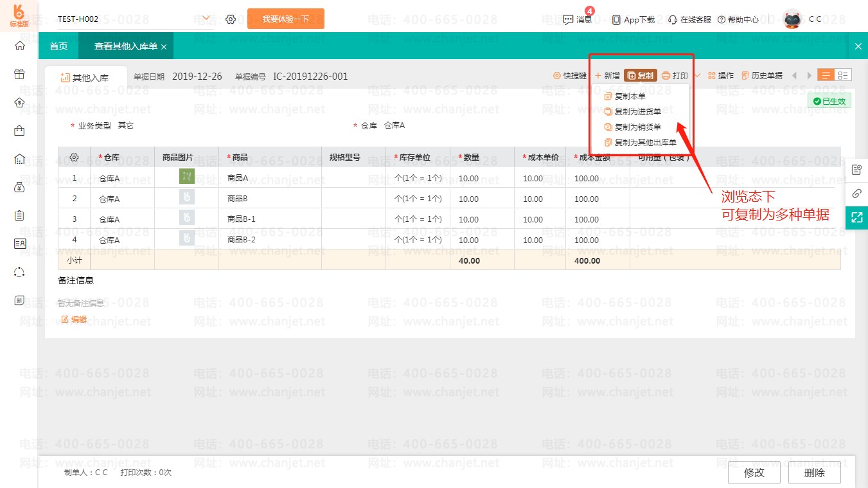Viewport: 868px width, 488px height.
Task: Switch to the 首页 tab
Action: 58,46
